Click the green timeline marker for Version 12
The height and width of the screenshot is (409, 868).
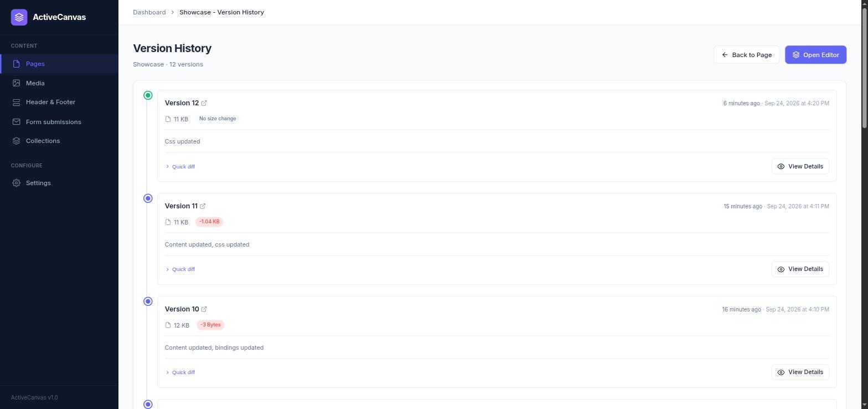tap(148, 95)
